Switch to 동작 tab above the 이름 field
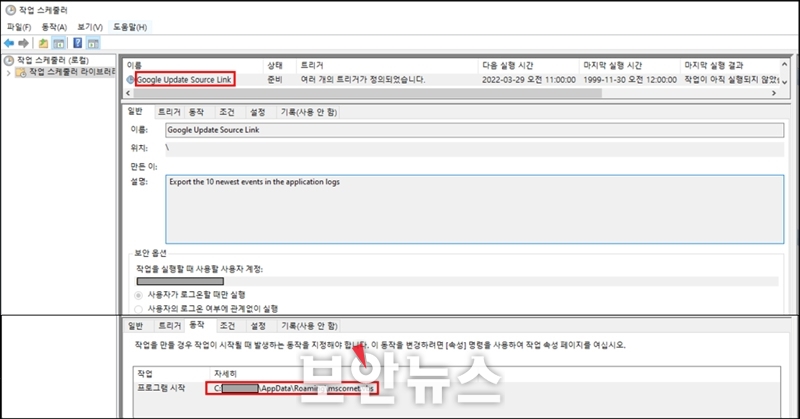 (196, 112)
